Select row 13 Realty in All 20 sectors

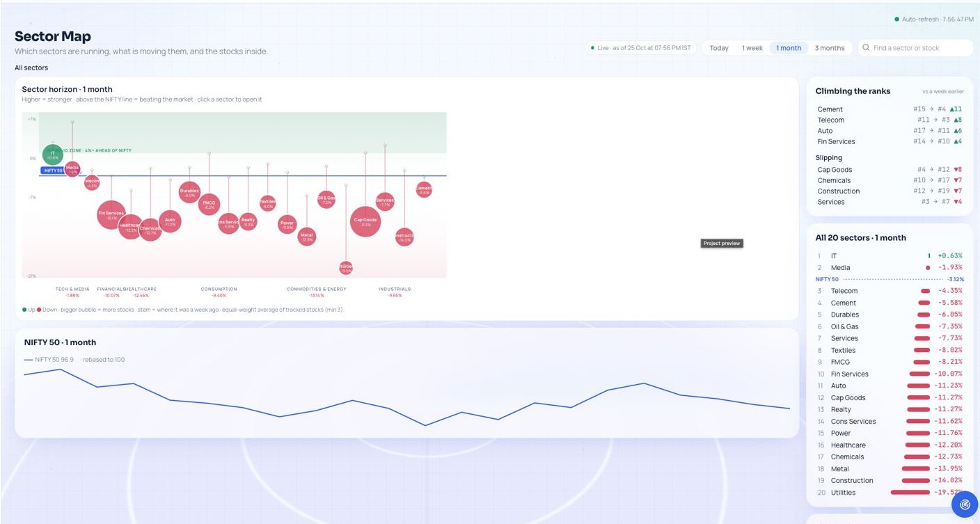[890, 409]
